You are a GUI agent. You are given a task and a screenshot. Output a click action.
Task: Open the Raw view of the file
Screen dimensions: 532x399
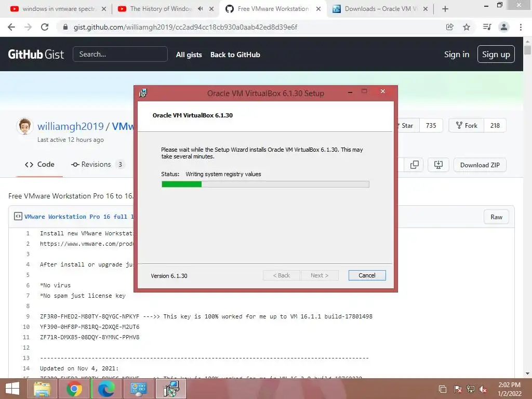496,217
